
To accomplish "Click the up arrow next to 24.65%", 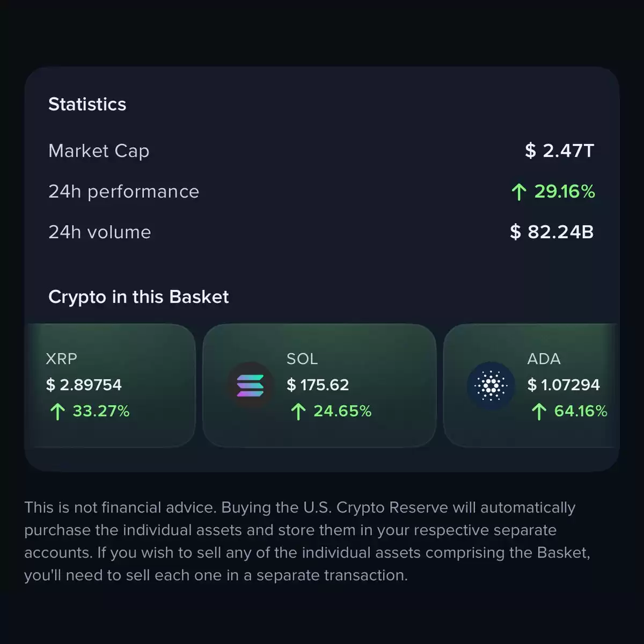I will [x=298, y=412].
